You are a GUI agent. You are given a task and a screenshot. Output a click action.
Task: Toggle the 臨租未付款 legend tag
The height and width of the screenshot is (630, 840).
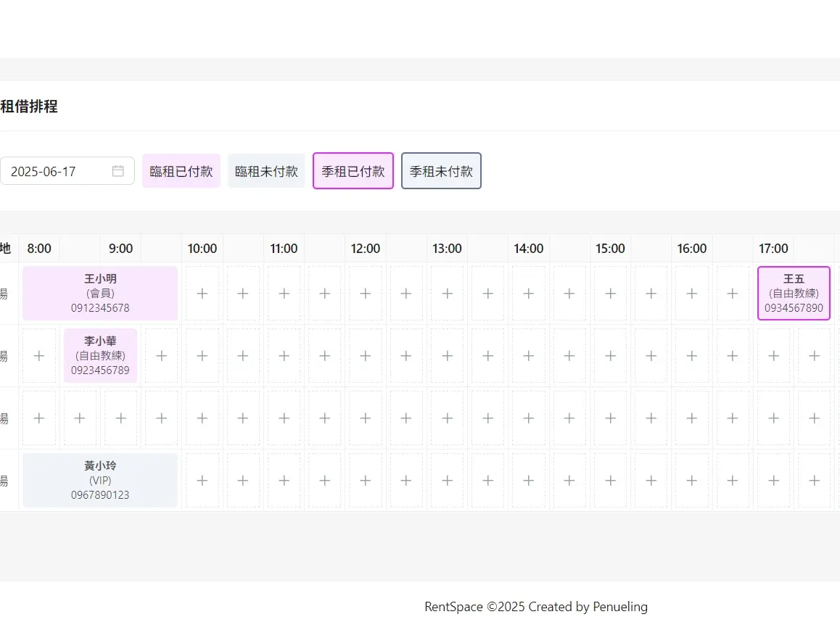(266, 171)
